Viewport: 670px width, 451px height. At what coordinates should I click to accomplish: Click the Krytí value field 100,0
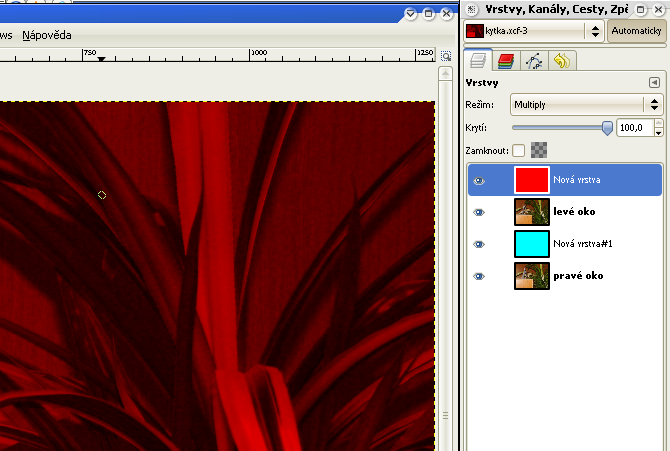point(634,127)
